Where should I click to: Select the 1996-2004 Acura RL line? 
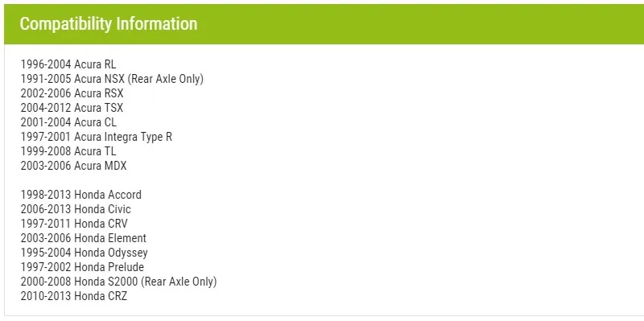click(x=68, y=64)
